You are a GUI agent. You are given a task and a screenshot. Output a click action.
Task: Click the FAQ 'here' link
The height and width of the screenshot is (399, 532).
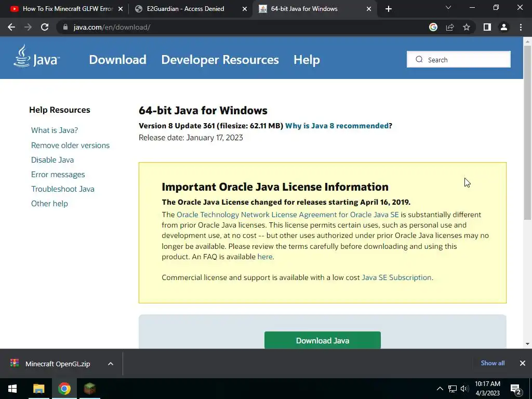[x=265, y=257]
